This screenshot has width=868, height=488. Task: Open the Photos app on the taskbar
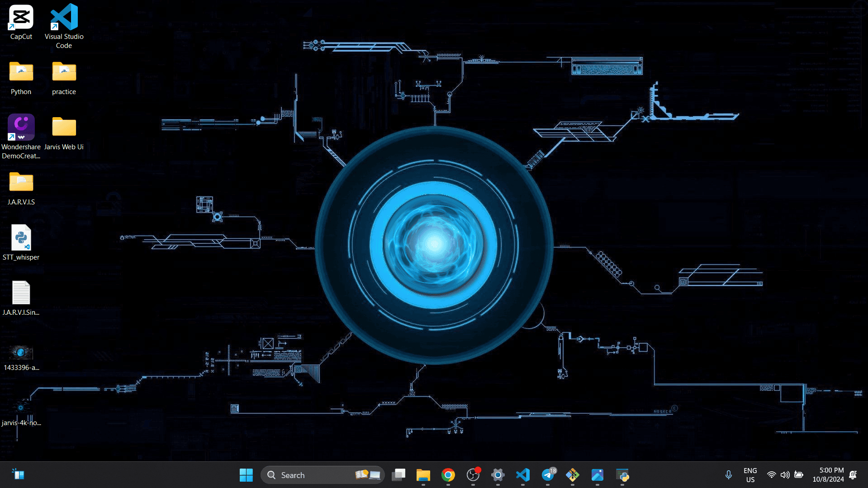pos(598,475)
